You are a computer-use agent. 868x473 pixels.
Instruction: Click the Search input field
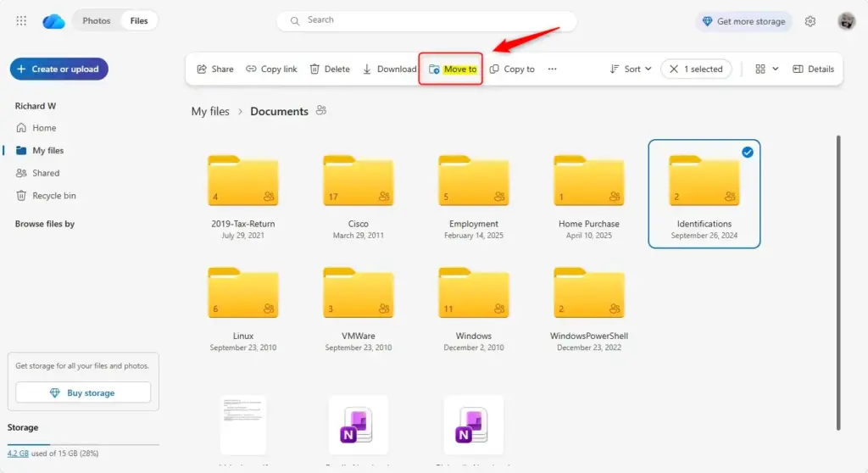(x=426, y=20)
